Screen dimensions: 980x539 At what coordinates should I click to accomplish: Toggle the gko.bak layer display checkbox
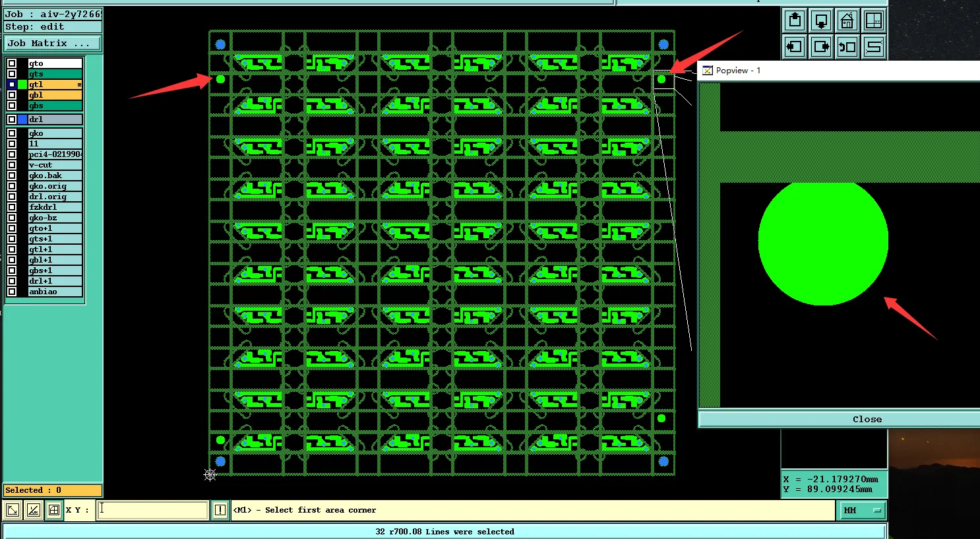click(12, 175)
